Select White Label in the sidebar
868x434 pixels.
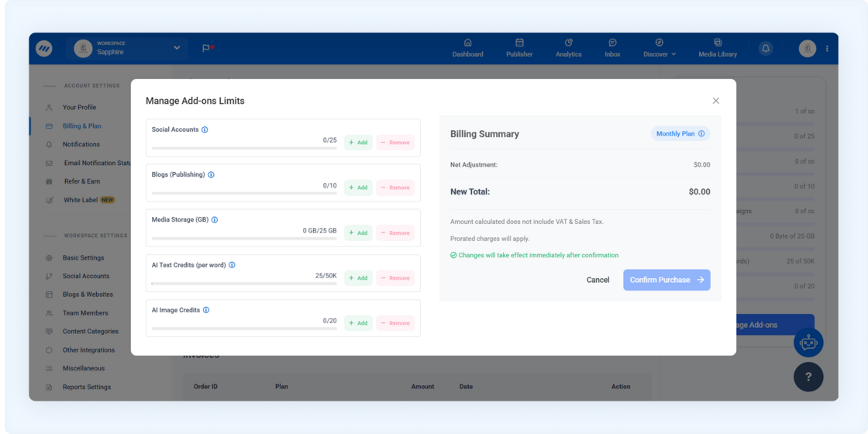point(81,200)
